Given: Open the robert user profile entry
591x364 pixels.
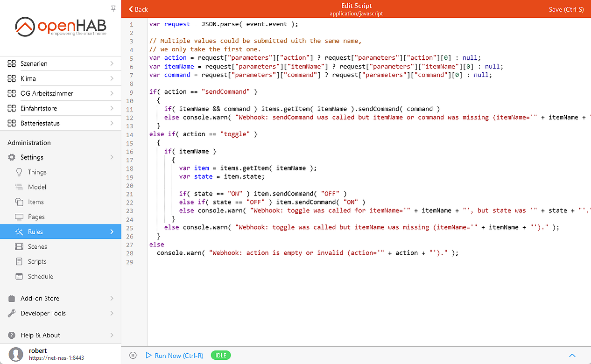Looking at the screenshot, I should coord(61,354).
